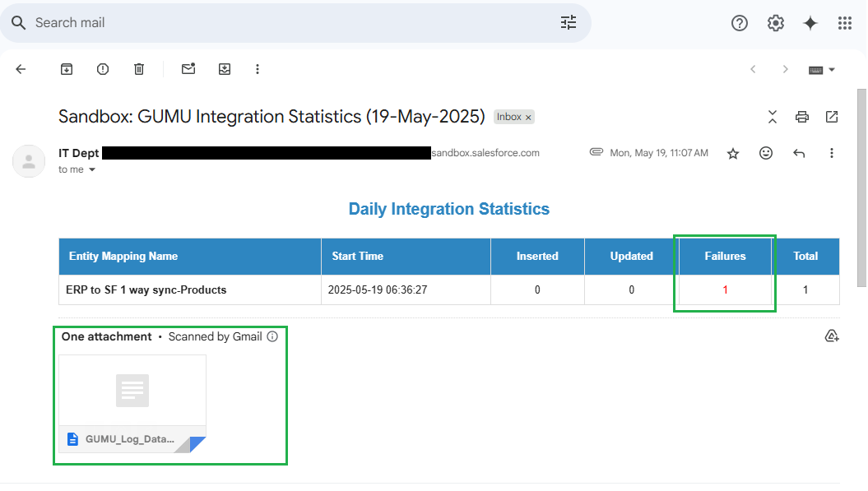Open email in new window
Viewport: 868px width, 491px height.
[x=832, y=117]
